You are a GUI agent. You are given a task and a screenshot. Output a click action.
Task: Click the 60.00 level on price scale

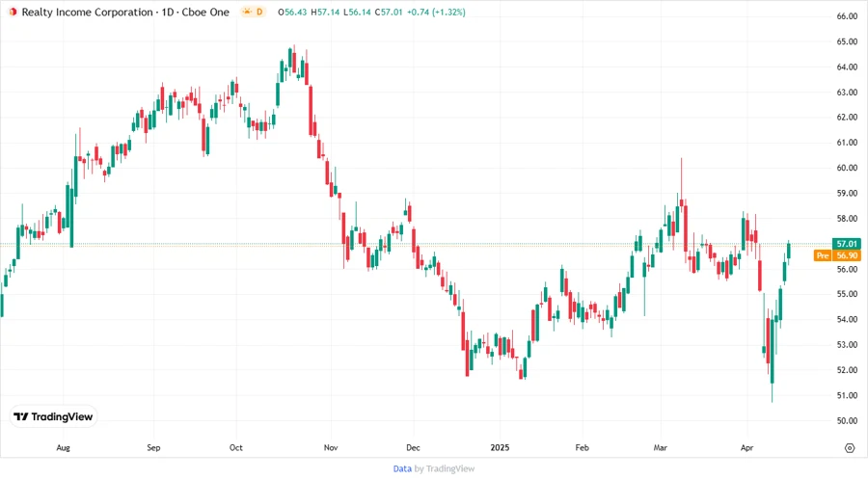pyautogui.click(x=847, y=169)
